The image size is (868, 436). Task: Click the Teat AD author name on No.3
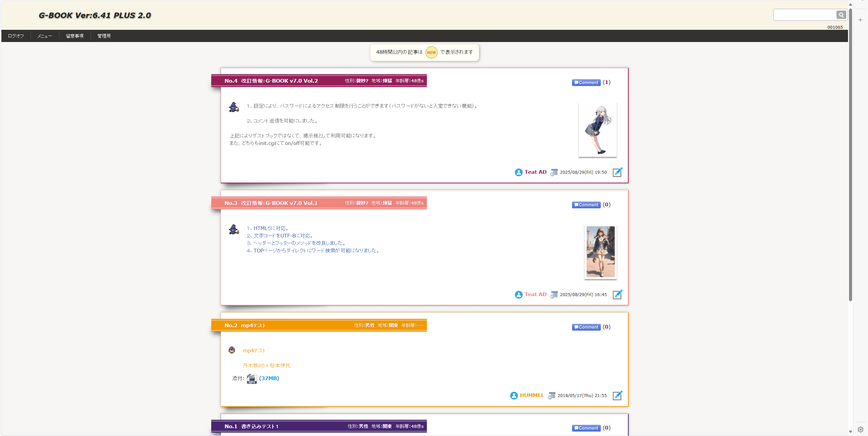(535, 294)
